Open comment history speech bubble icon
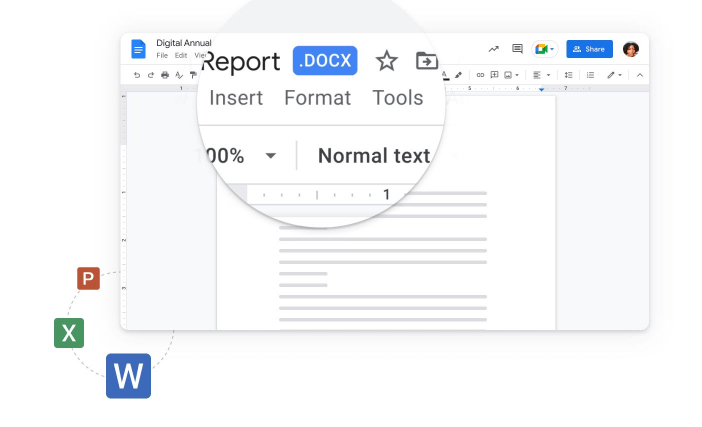The height and width of the screenshot is (427, 702). point(518,48)
